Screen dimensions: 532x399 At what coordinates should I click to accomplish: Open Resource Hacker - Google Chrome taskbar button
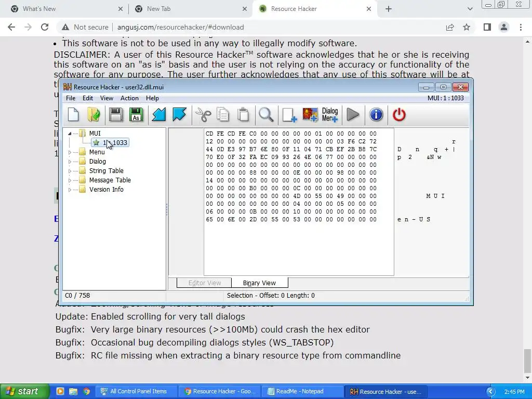click(x=220, y=392)
